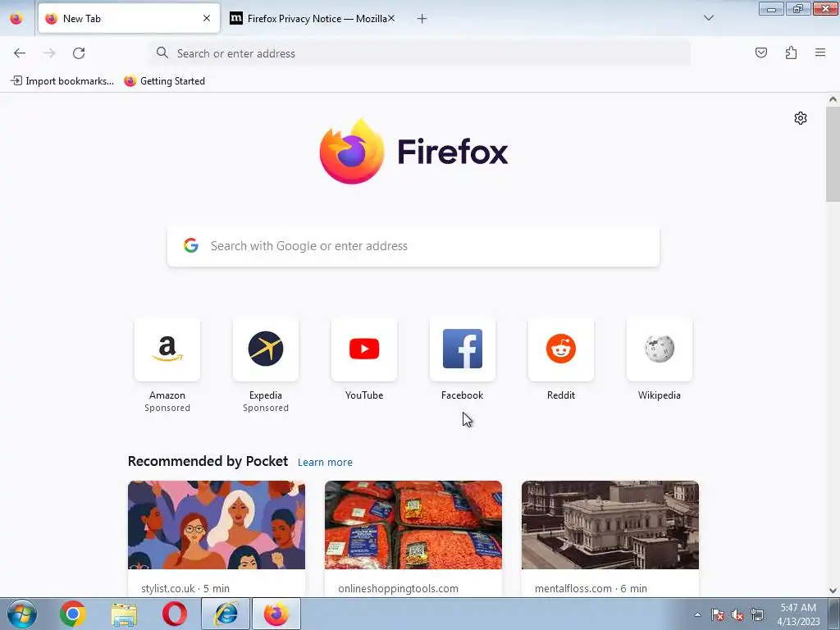Screen dimensions: 840x630
Task: Click the address bar field
Action: tap(421, 53)
